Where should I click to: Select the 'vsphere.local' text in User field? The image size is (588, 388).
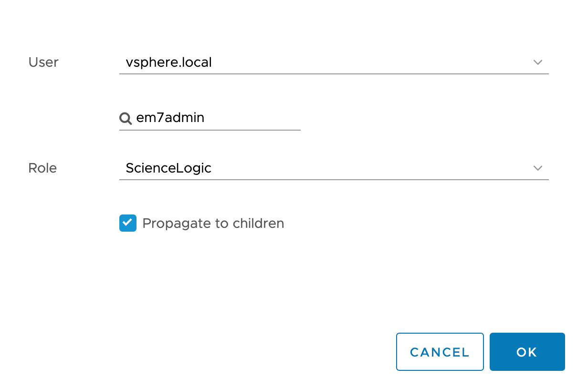tap(168, 62)
